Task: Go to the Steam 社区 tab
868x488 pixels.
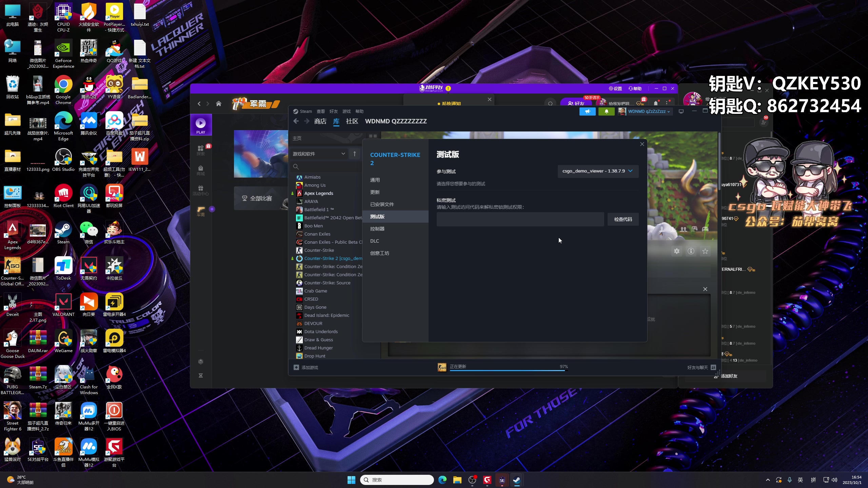Action: (x=352, y=121)
